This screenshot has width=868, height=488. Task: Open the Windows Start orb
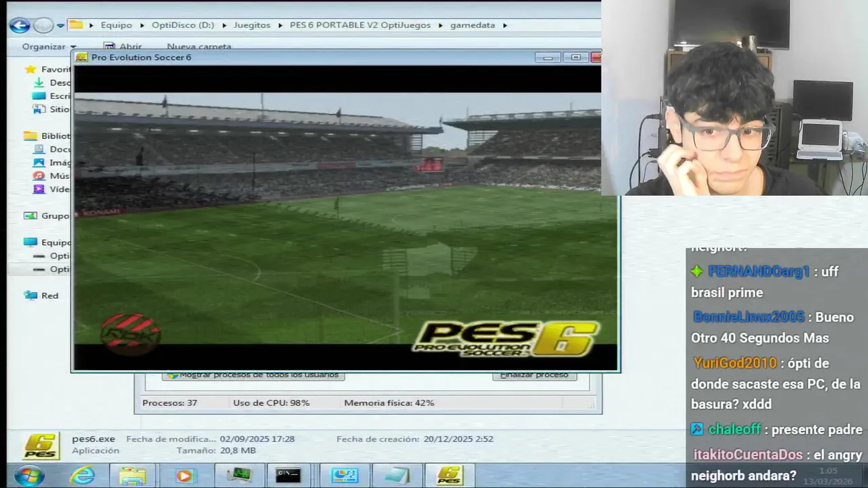point(29,476)
